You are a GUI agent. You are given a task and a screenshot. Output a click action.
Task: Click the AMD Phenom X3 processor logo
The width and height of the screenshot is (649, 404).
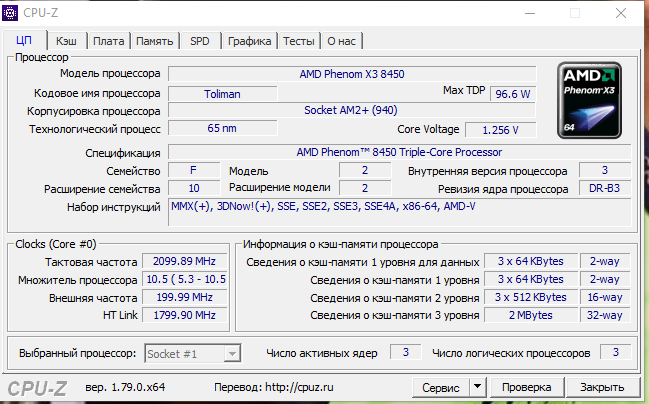589,100
